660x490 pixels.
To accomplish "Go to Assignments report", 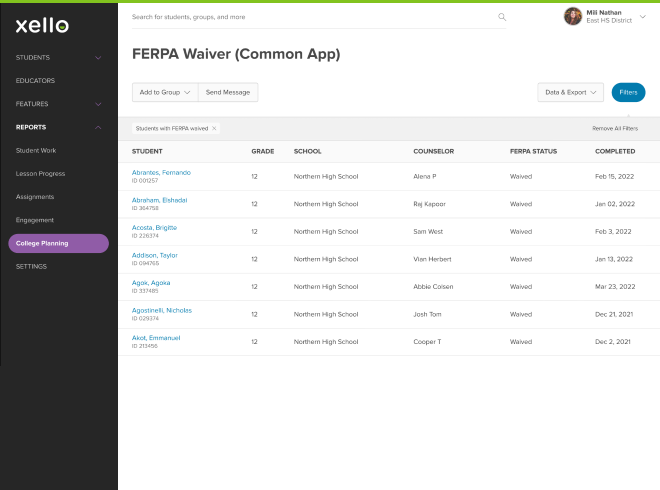I will (35, 196).
